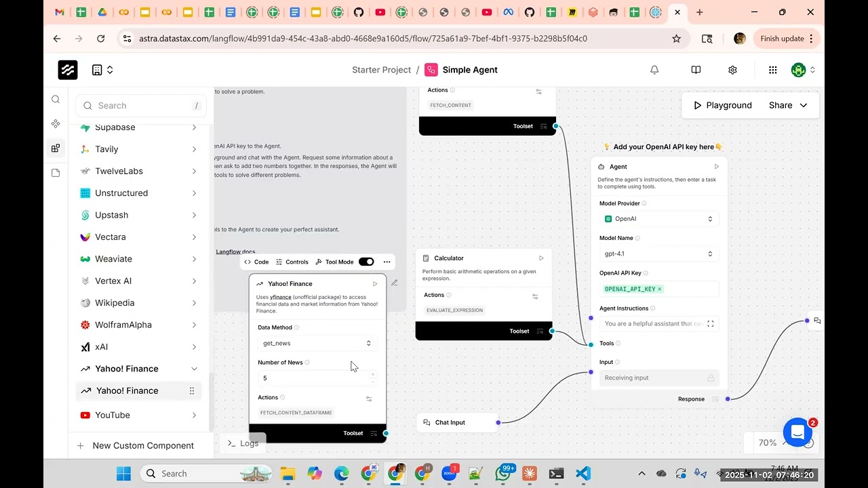This screenshot has height=488, width=868.
Task: Open more options for node toolbar
Action: [x=387, y=262]
